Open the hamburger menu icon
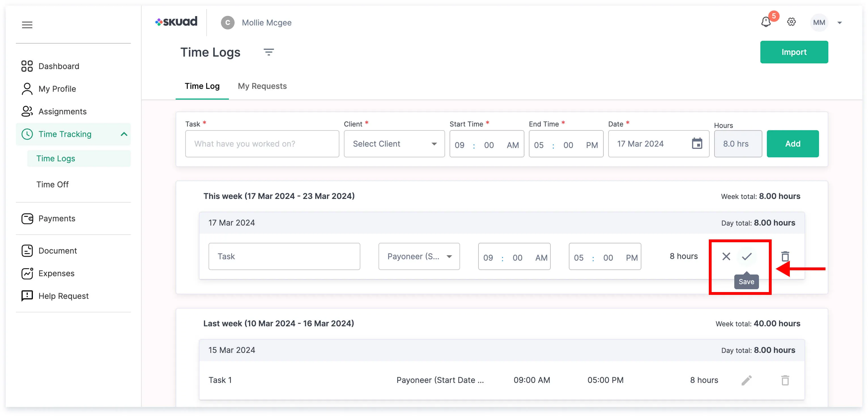Screen dimensions: 868x416 coord(27,25)
